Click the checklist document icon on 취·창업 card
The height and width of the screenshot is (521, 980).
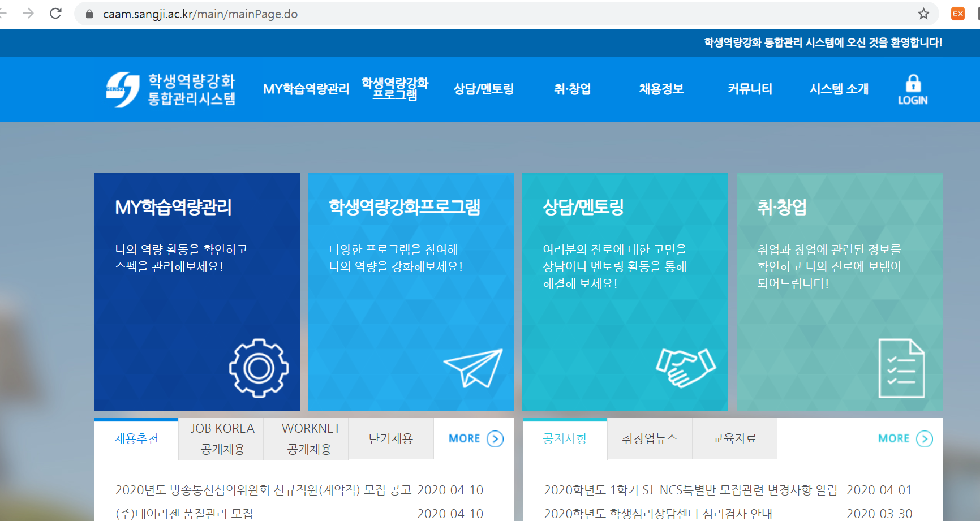tap(901, 368)
